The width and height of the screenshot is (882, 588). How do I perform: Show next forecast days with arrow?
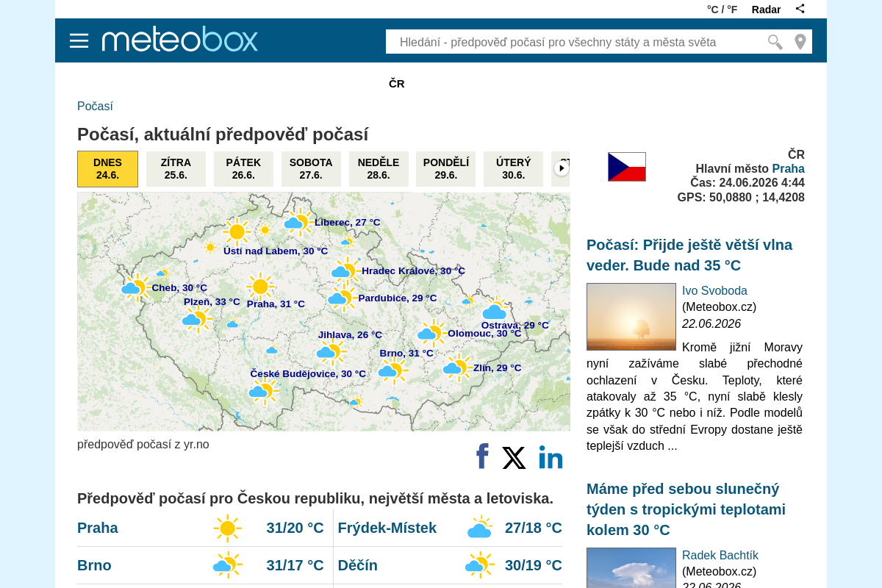562,168
